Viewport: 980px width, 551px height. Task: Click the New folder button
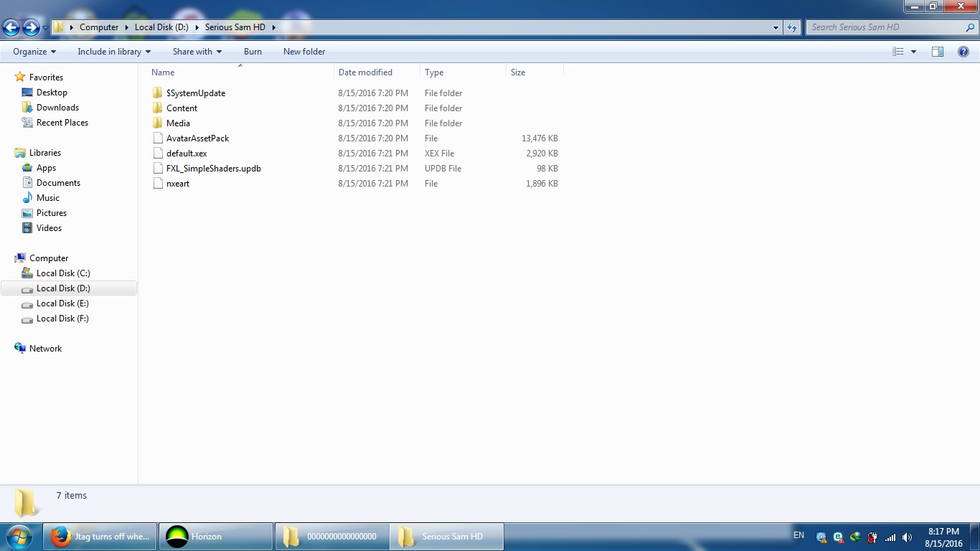pos(304,52)
